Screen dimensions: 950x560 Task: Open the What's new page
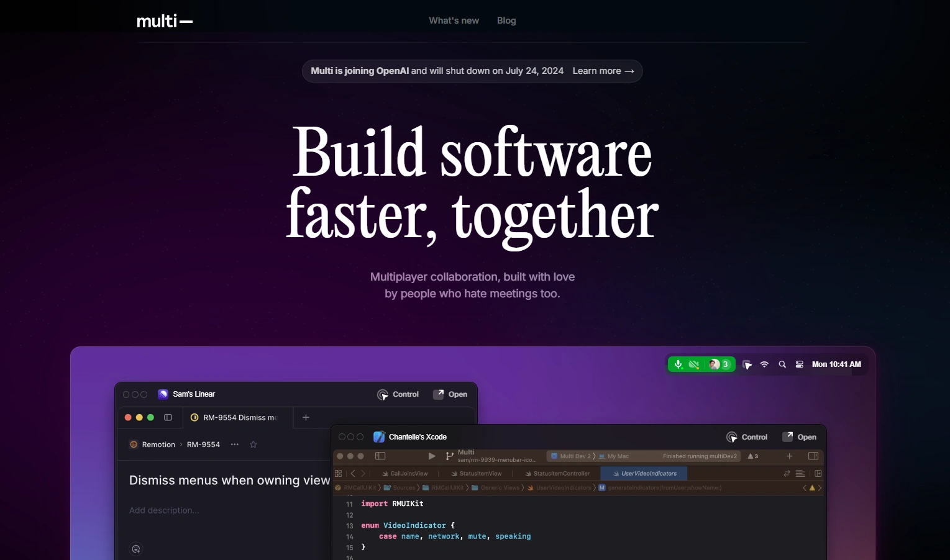coord(454,20)
